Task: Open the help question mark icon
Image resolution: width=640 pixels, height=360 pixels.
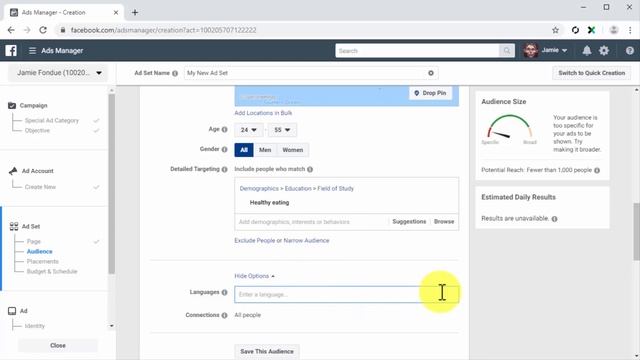Action: click(x=629, y=51)
